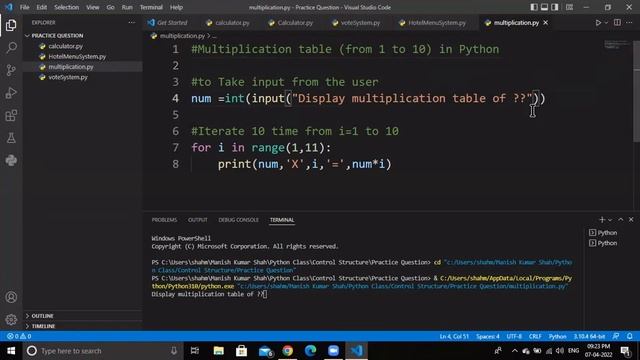This screenshot has width=640, height=360.
Task: Toggle secondary side bar layout button
Action: coord(555,7)
